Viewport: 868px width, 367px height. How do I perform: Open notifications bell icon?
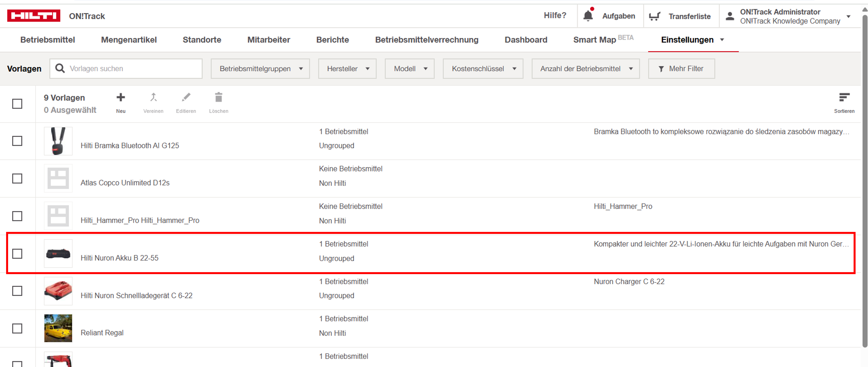tap(588, 16)
